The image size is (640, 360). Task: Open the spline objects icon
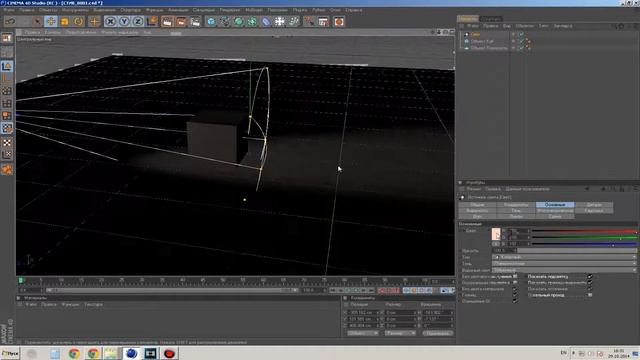225,21
